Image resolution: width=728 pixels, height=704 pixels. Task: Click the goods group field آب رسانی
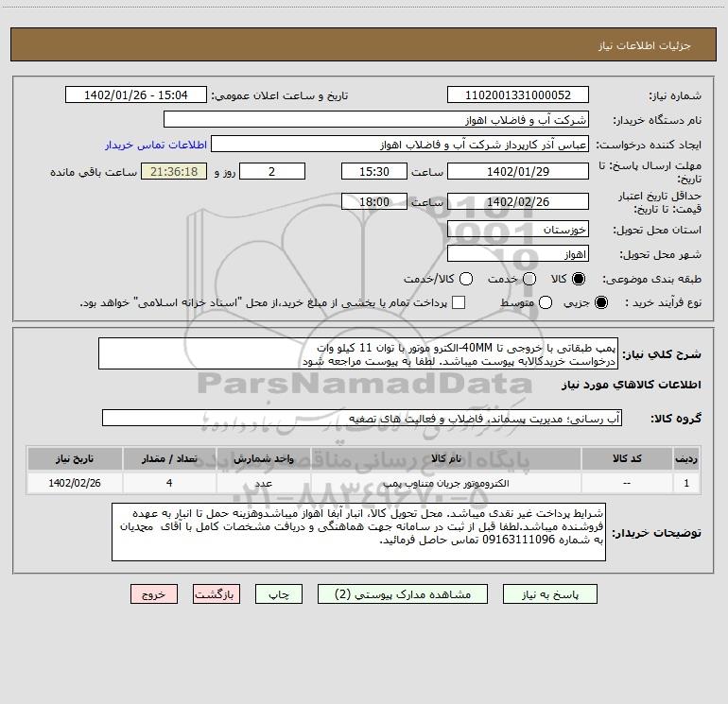[x=362, y=418]
